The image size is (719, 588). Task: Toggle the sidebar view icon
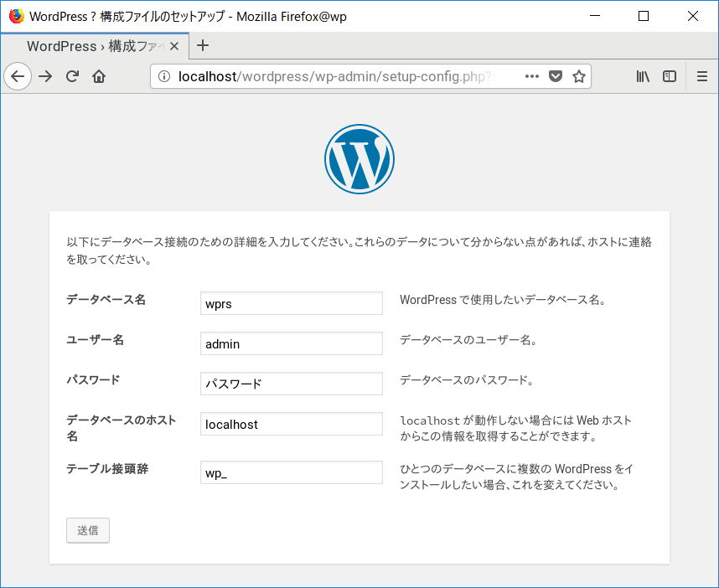(x=670, y=76)
